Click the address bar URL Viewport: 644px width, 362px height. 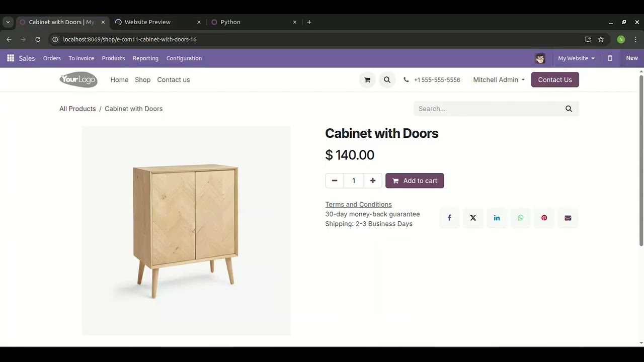[x=130, y=39]
